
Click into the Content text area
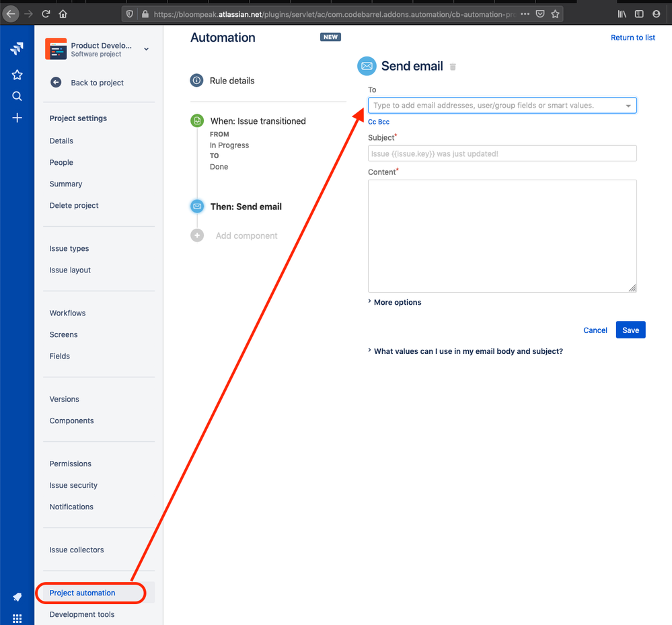pos(502,236)
